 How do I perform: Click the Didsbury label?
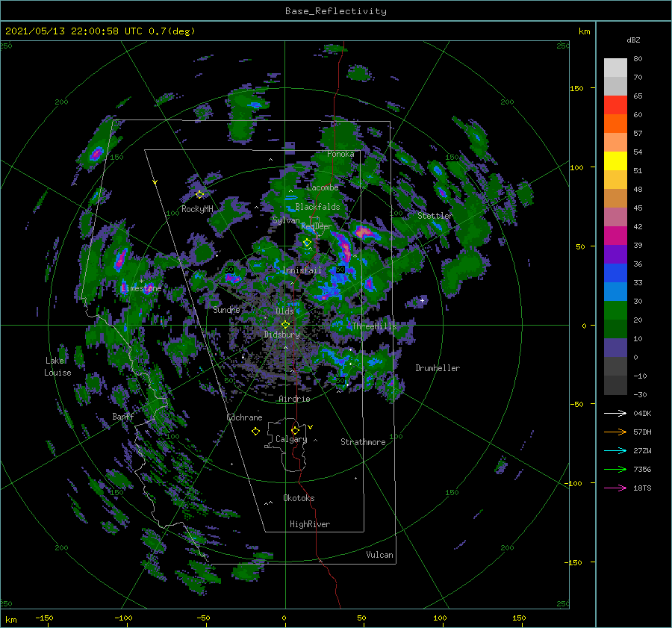pos(282,335)
